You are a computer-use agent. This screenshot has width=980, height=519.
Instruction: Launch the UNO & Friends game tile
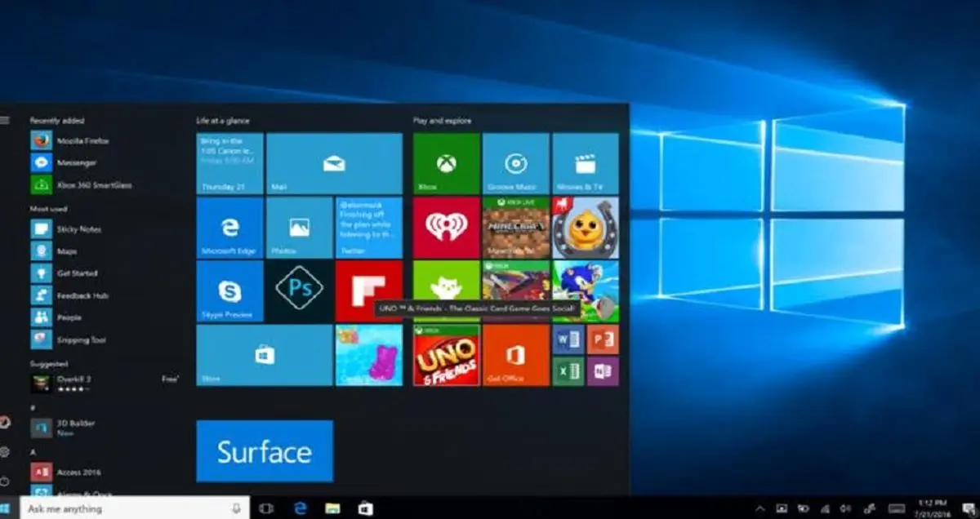click(446, 357)
